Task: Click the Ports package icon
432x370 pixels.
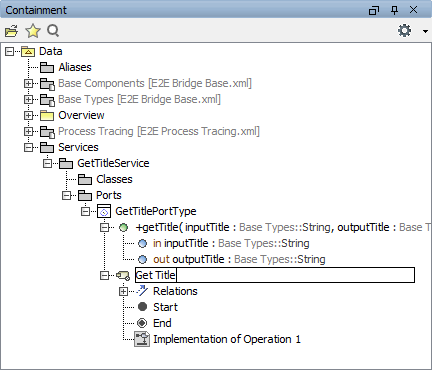Action: 85,195
